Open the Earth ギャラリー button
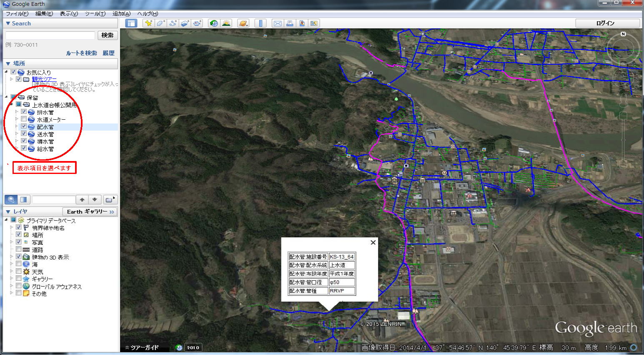 point(90,211)
